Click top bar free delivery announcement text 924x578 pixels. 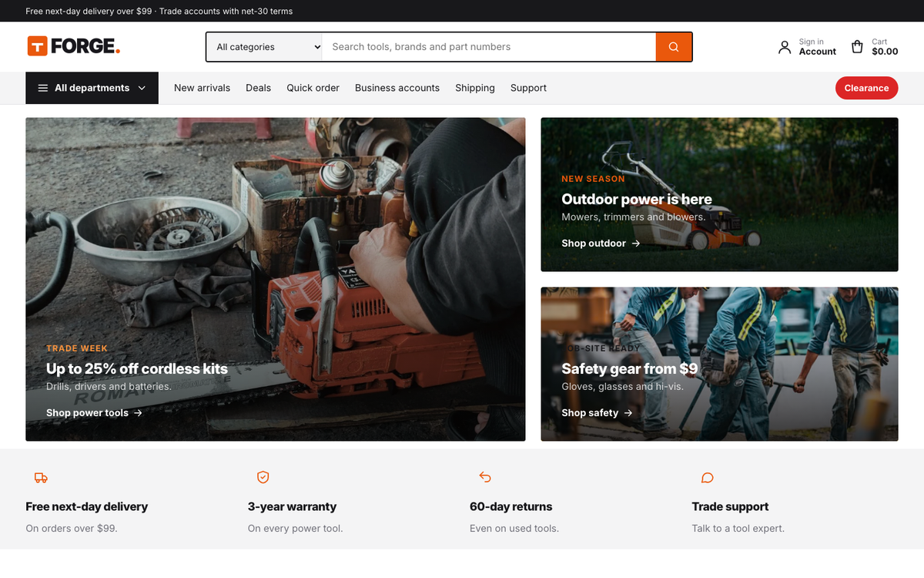159,12
